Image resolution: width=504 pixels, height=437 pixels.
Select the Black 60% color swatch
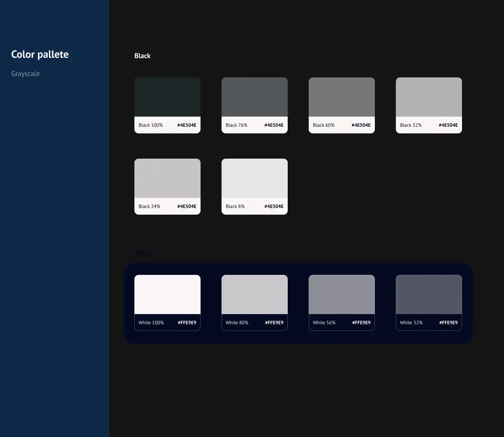(x=342, y=105)
